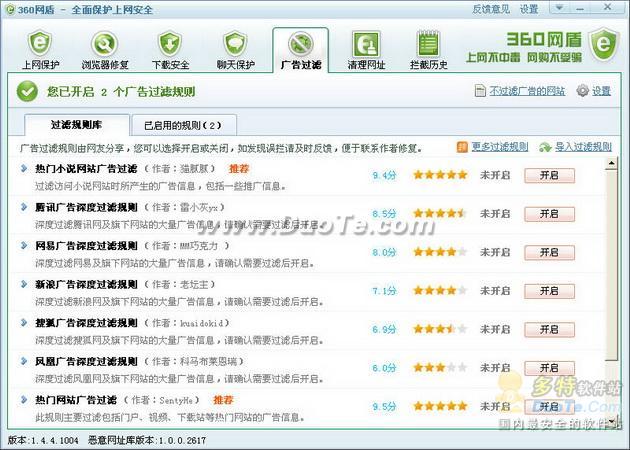Open the 上网保护 shield icon
The height and width of the screenshot is (450, 630).
[39, 43]
